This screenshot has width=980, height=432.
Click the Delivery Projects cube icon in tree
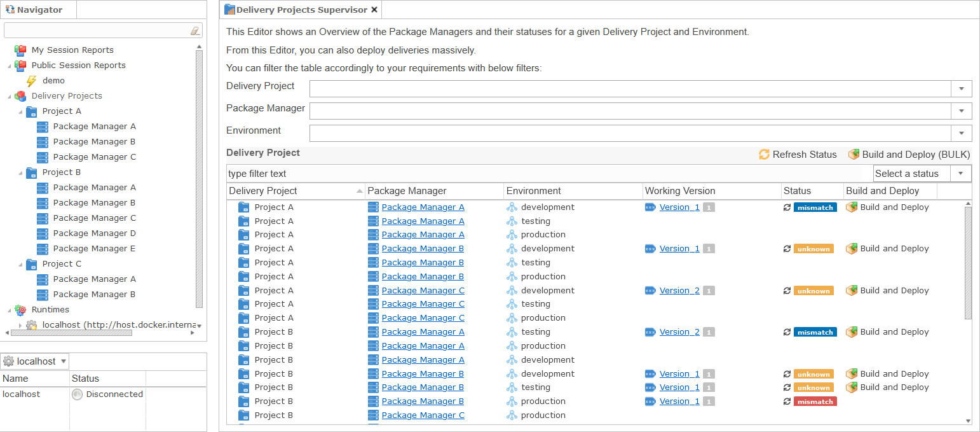tap(20, 96)
